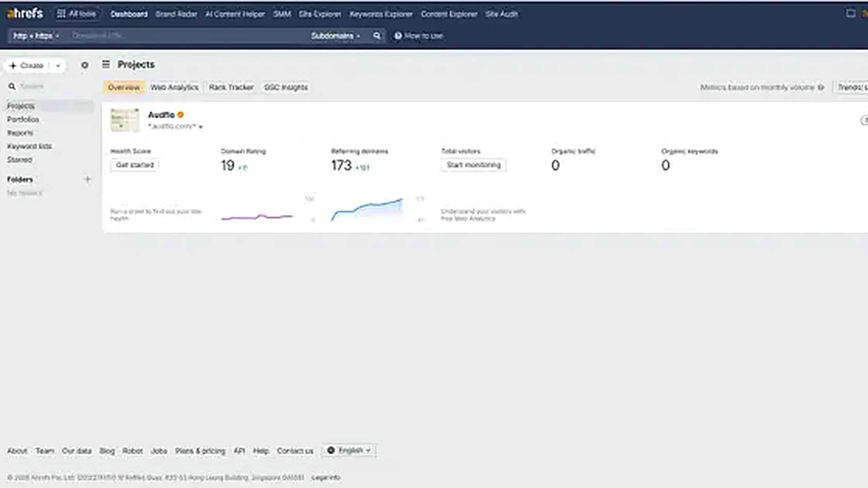This screenshot has height=488, width=868.
Task: Click the Organic traffic value 0
Action: click(555, 165)
